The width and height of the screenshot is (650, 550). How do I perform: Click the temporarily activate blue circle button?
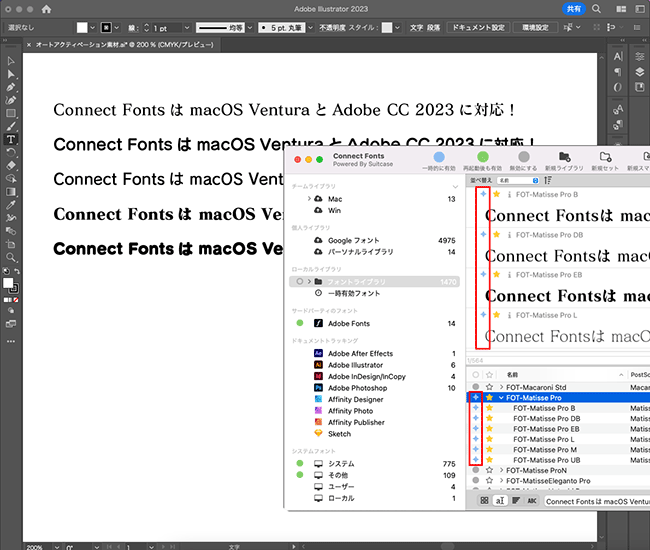[x=439, y=157]
